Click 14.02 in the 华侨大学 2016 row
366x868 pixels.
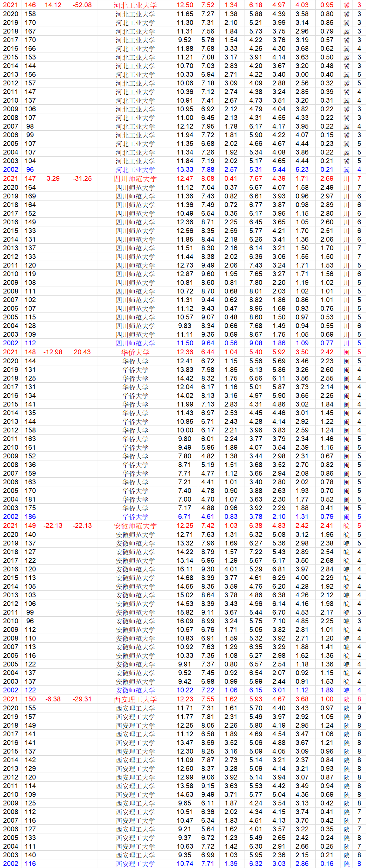tap(185, 396)
